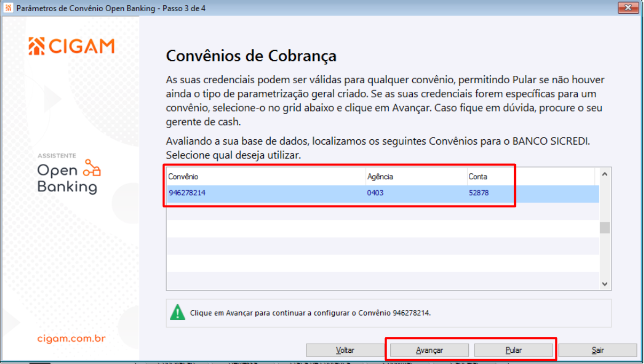This screenshot has height=364, width=644.
Task: Go back with the Voltar button
Action: 345,350
